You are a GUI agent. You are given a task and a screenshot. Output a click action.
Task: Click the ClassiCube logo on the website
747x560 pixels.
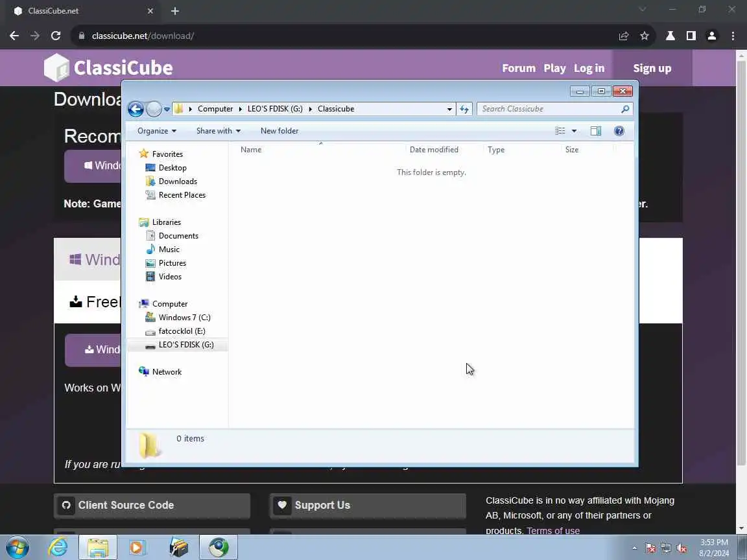(x=108, y=67)
